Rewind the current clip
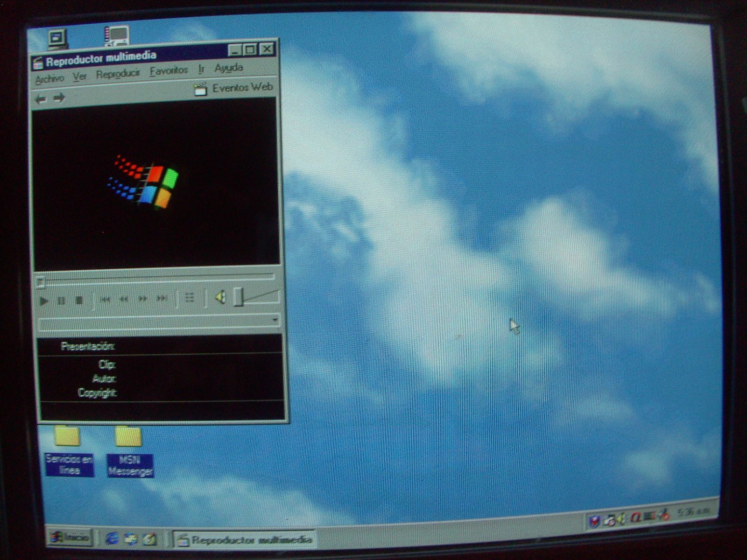 tap(124, 299)
